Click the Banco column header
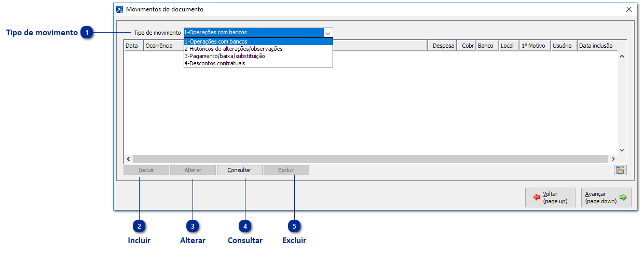Viewport: 644px width, 254px height. click(x=487, y=46)
